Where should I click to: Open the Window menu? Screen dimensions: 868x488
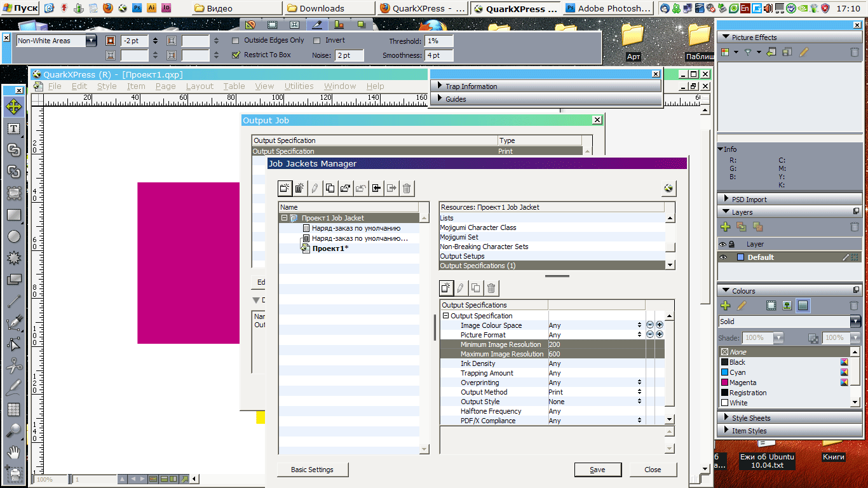tap(340, 86)
